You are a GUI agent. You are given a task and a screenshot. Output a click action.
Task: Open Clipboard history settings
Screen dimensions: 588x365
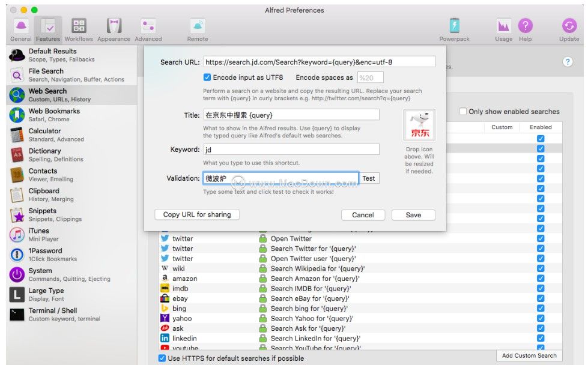click(71, 195)
